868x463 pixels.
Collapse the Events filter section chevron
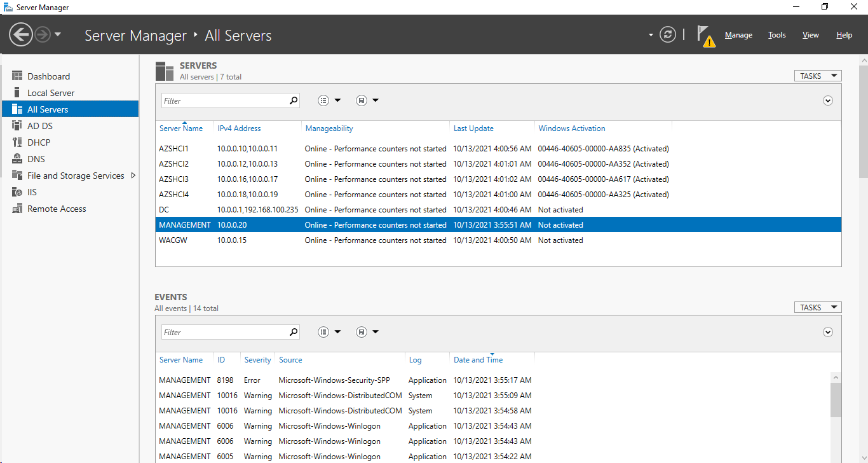[x=827, y=332]
